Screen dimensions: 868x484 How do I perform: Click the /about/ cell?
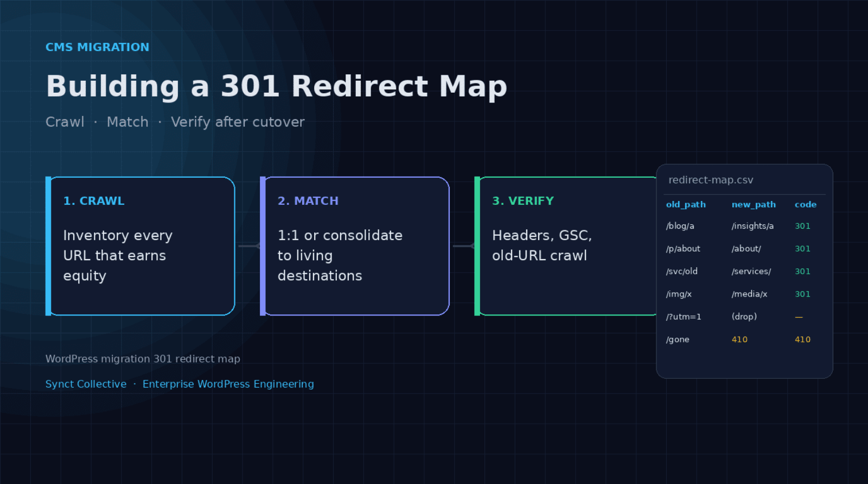point(746,249)
